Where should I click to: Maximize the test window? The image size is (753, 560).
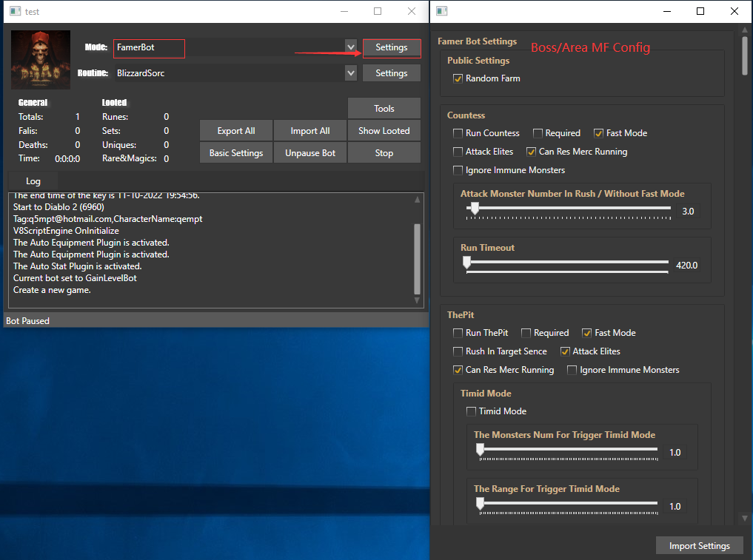(378, 11)
